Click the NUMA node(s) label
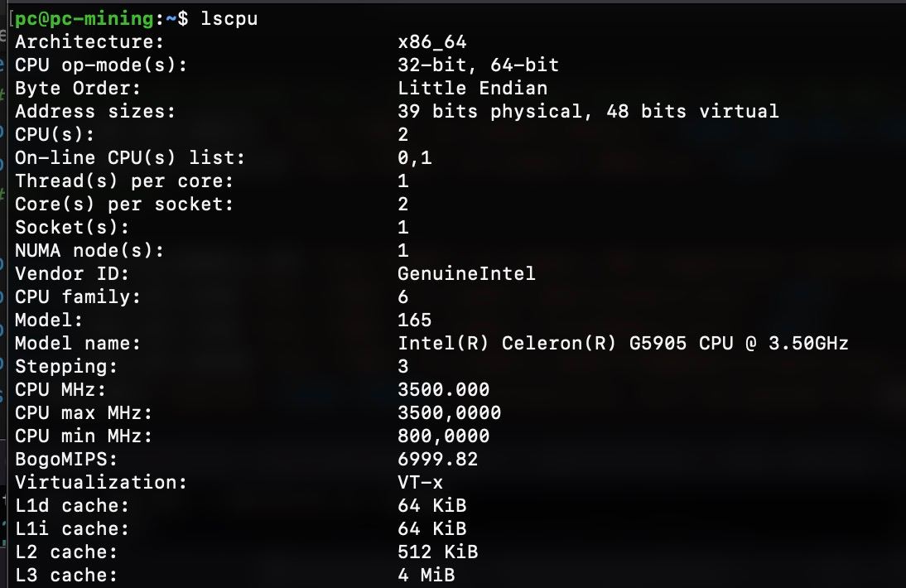Screen dimensions: 906x588 (x=89, y=251)
